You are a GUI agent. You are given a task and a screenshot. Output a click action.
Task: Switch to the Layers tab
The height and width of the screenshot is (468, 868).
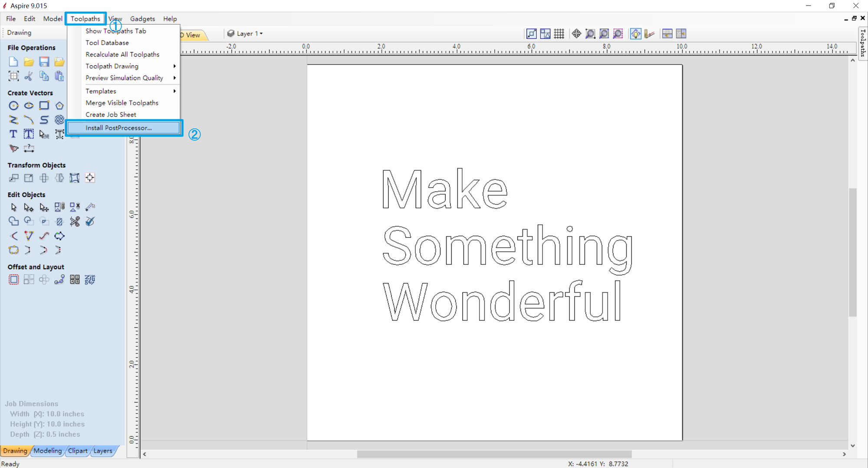coord(103,451)
